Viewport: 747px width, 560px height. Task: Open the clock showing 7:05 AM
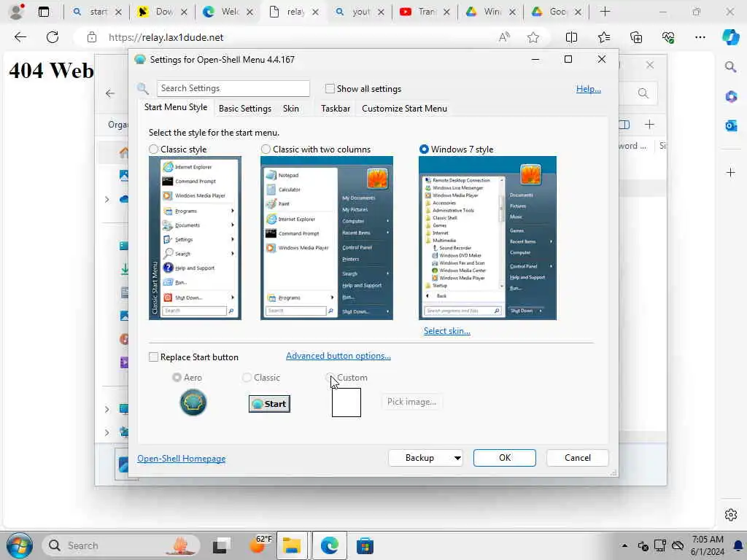(708, 545)
